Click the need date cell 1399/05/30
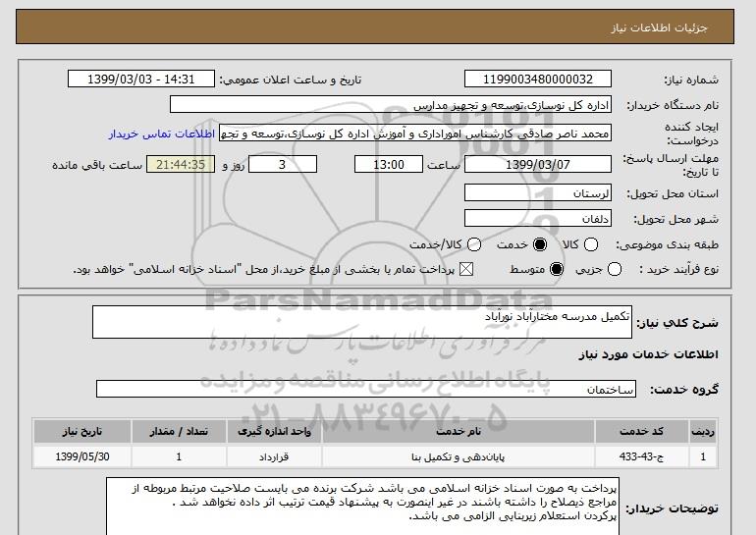Screen dimensions: 756x535 click(x=82, y=456)
